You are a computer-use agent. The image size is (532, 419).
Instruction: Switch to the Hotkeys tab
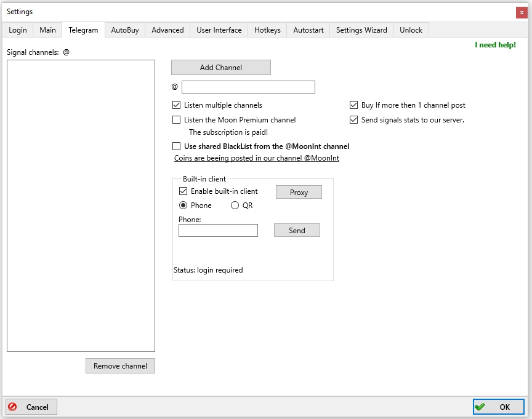click(267, 30)
